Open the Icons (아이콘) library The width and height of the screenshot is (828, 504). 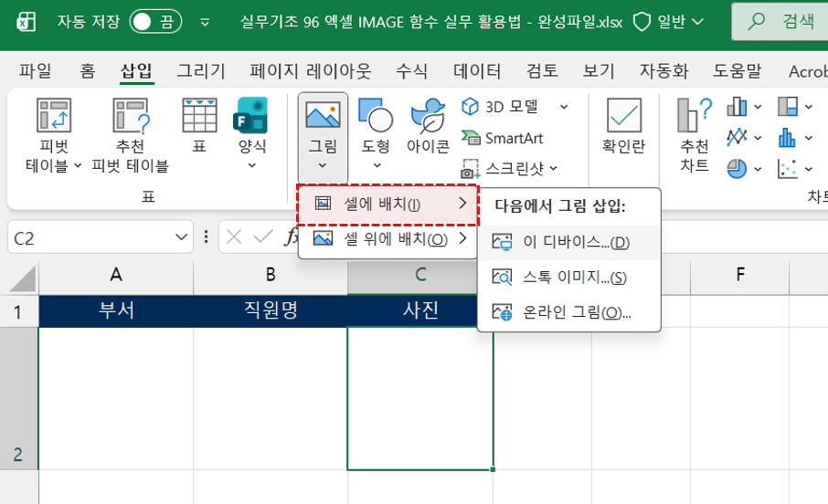pos(428,116)
